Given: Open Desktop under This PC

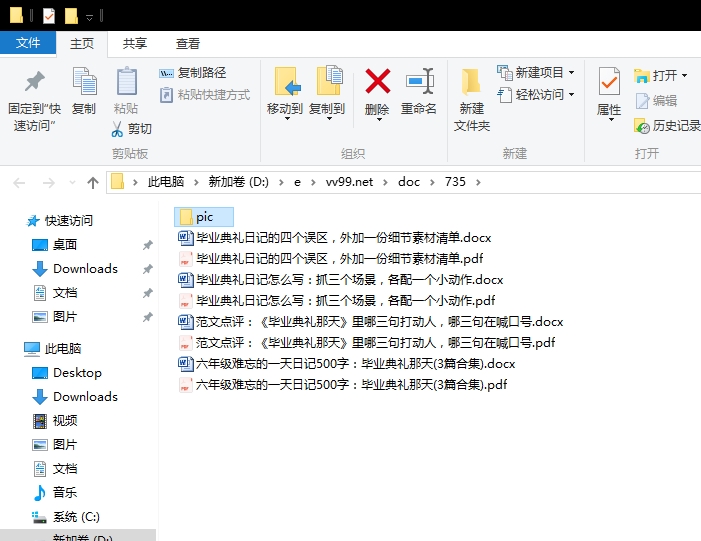Looking at the screenshot, I should tap(67, 373).
